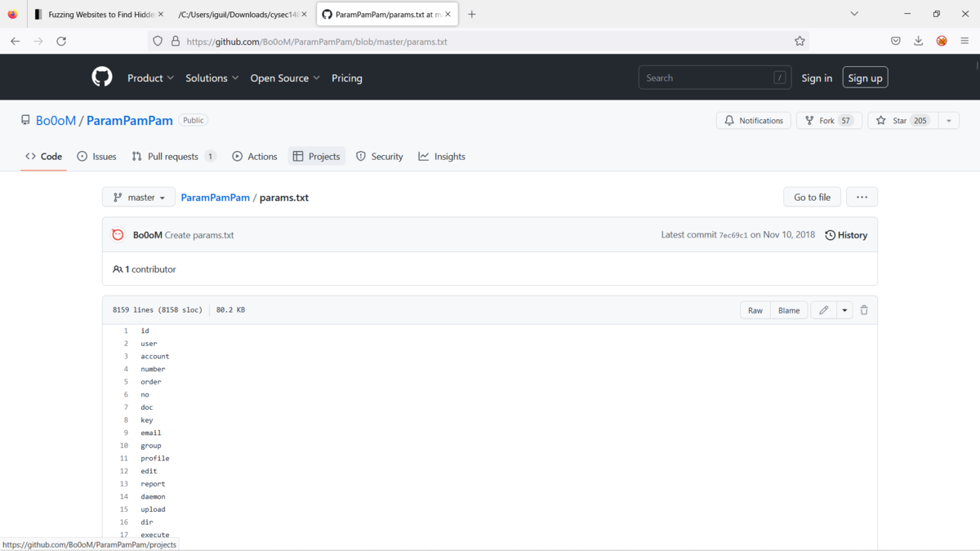The width and height of the screenshot is (980, 551).
Task: Close the ParamPamPam params.txt tab
Action: tap(448, 14)
